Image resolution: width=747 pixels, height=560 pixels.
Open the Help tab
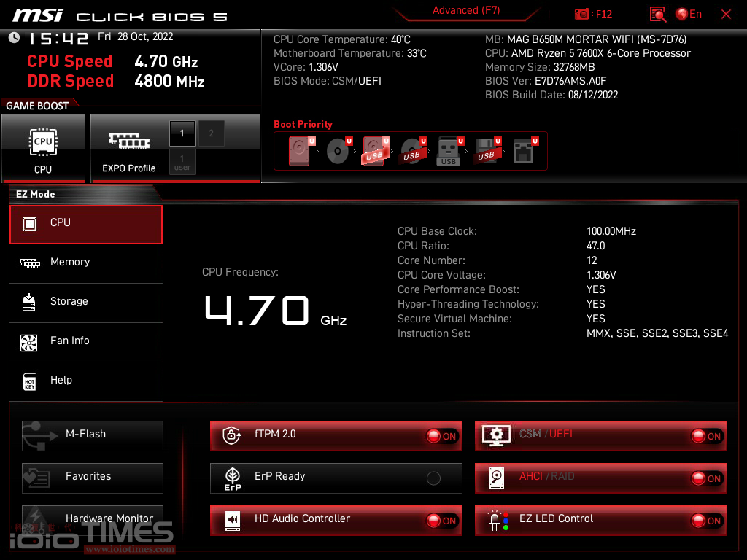pyautogui.click(x=86, y=381)
